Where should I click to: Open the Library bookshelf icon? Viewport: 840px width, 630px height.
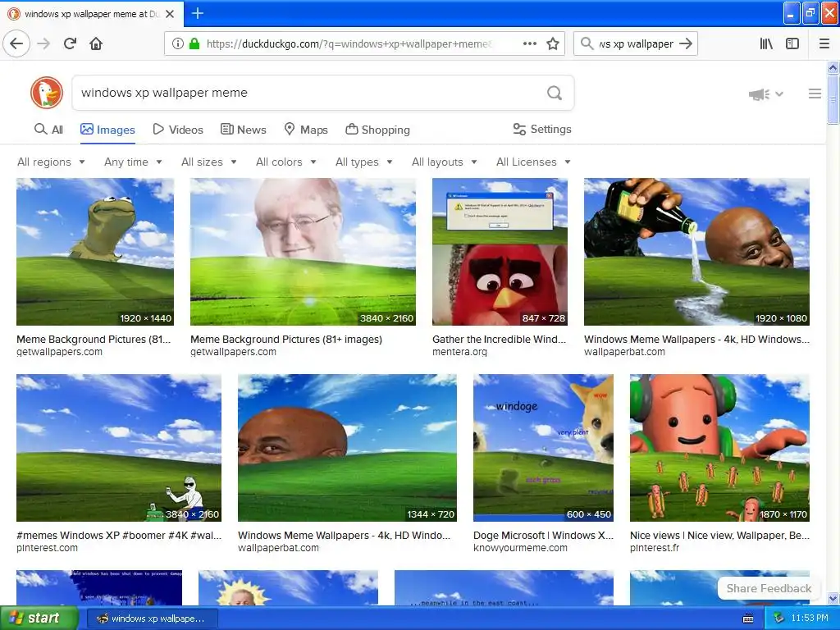point(766,43)
